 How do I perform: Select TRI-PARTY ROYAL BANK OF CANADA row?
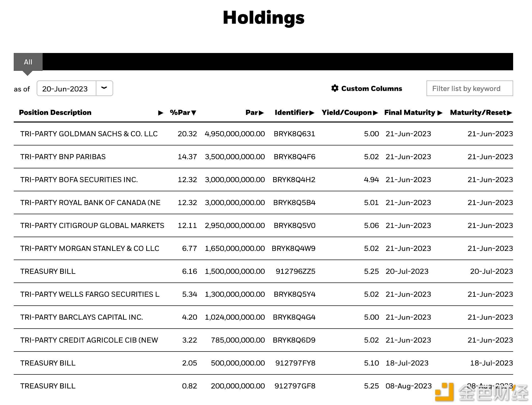pyautogui.click(x=263, y=202)
